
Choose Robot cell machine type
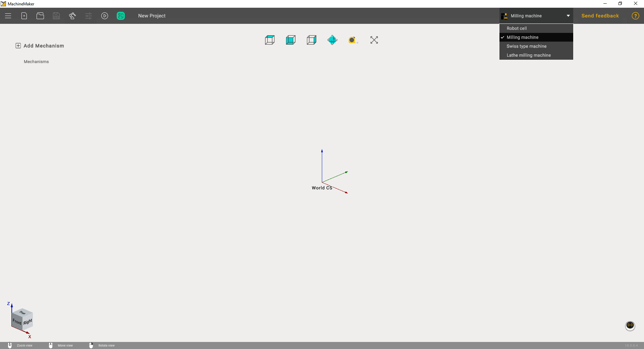(536, 28)
